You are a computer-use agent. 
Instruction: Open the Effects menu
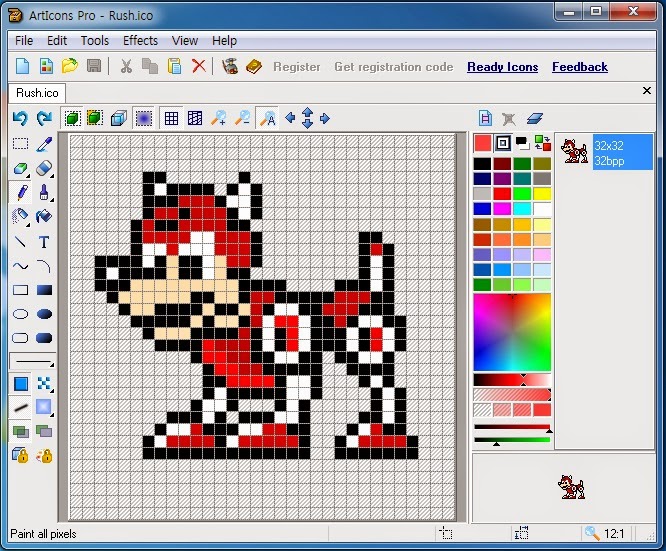point(140,41)
